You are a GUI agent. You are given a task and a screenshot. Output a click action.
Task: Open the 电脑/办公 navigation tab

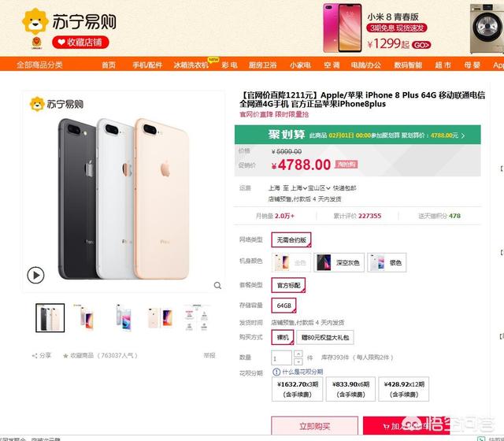tap(365, 65)
